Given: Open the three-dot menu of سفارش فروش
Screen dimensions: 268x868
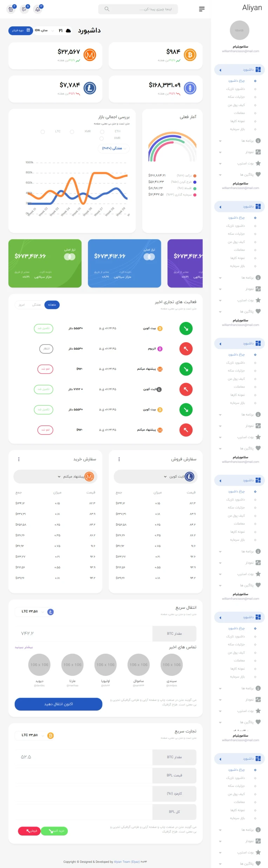Looking at the screenshot, I should pyautogui.click(x=119, y=459).
